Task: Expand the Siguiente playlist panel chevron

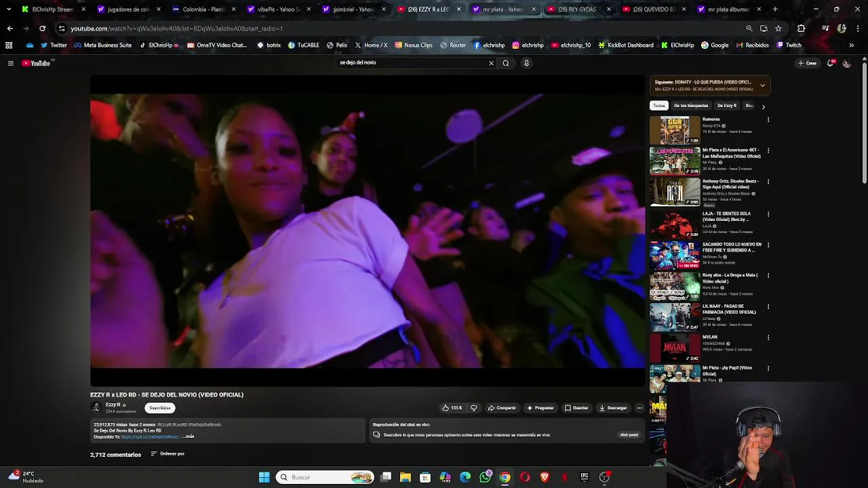Action: (762, 85)
